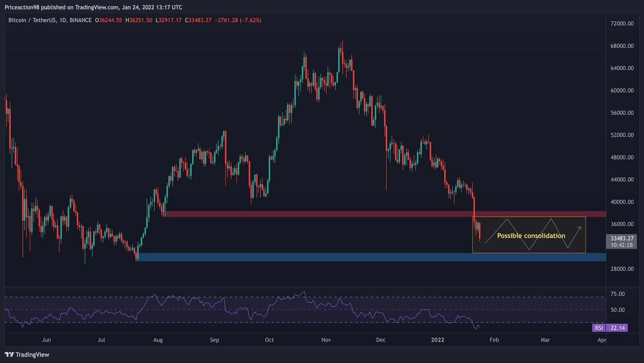Image resolution: width=644 pixels, height=363 pixels.
Task: Click the 2022 label on time axis
Action: pyautogui.click(x=438, y=340)
